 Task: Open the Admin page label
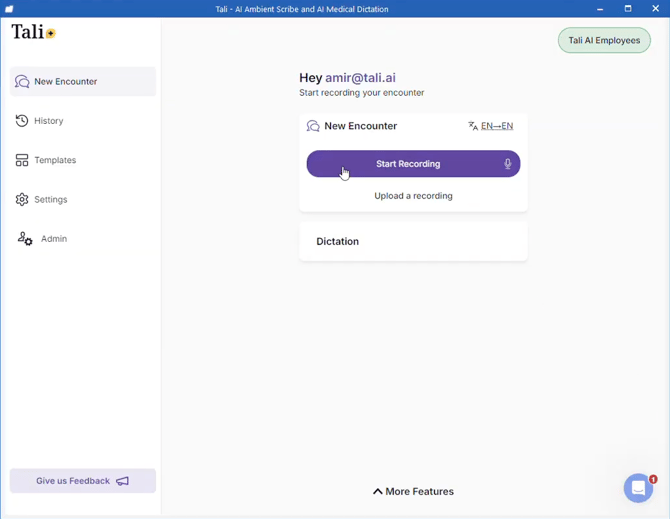(54, 239)
